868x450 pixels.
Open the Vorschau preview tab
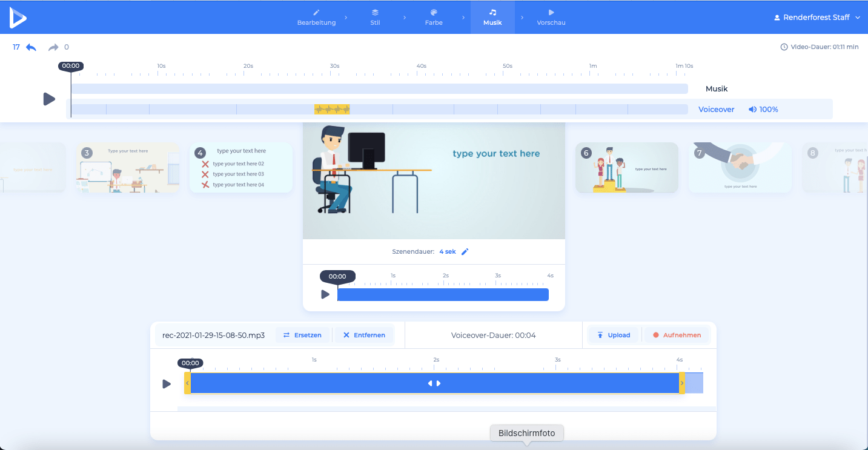[551, 17]
